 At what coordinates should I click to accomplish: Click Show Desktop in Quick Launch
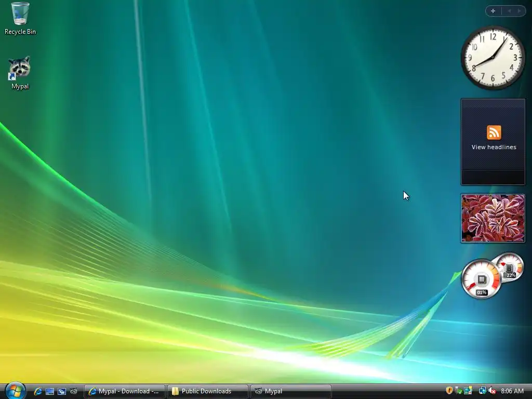[x=50, y=391]
